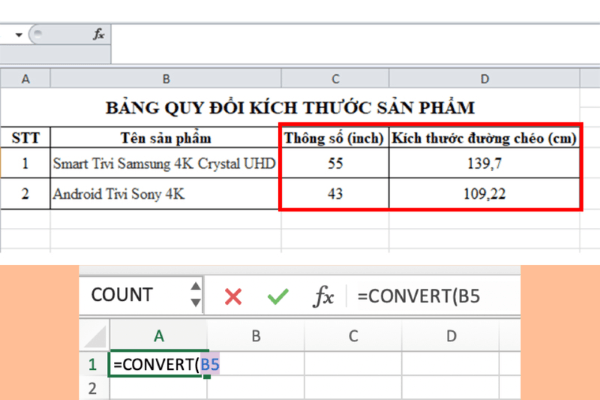Click the STT cell with number 2
The image size is (600, 400).
(x=26, y=194)
